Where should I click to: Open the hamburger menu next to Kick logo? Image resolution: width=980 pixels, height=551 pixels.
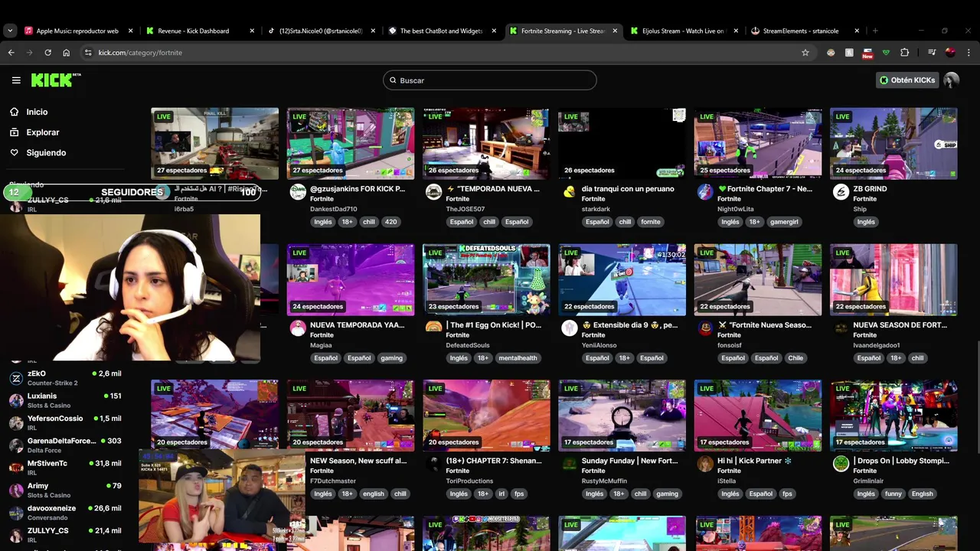16,80
